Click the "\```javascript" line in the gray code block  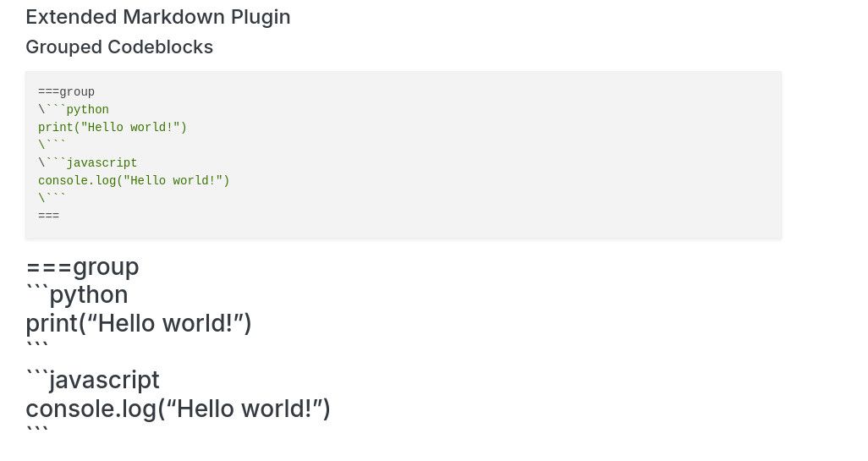tap(87, 162)
